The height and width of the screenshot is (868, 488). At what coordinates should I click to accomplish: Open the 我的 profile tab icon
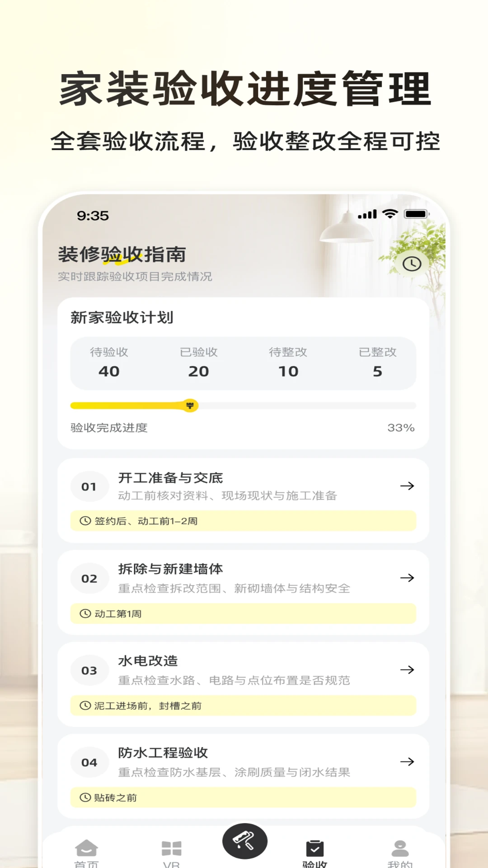400,848
